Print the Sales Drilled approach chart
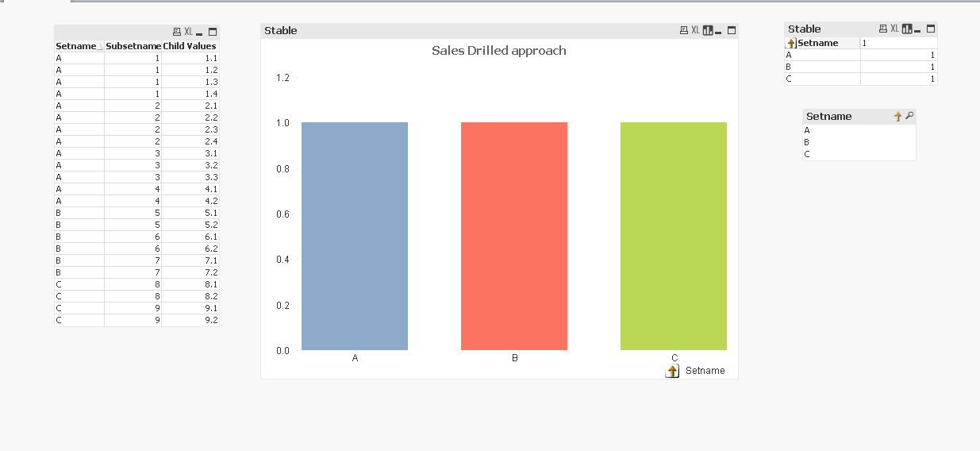Image resolution: width=980 pixels, height=451 pixels. click(x=684, y=30)
